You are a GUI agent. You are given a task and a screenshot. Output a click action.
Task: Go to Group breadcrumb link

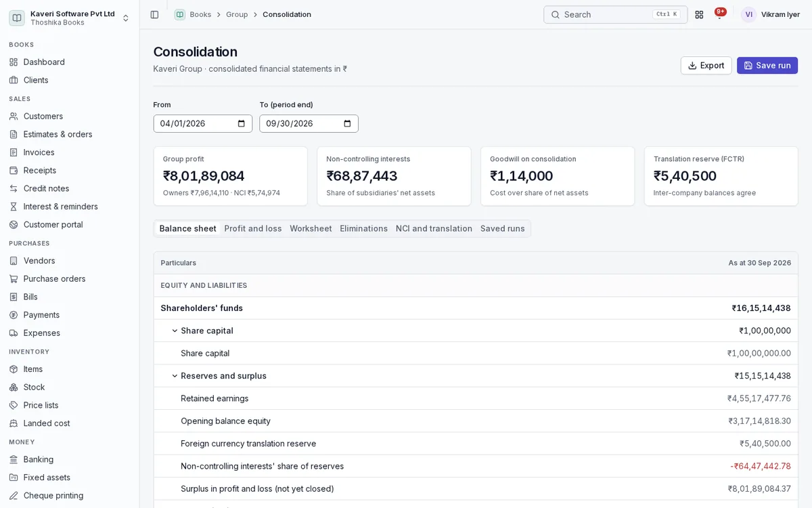click(237, 14)
